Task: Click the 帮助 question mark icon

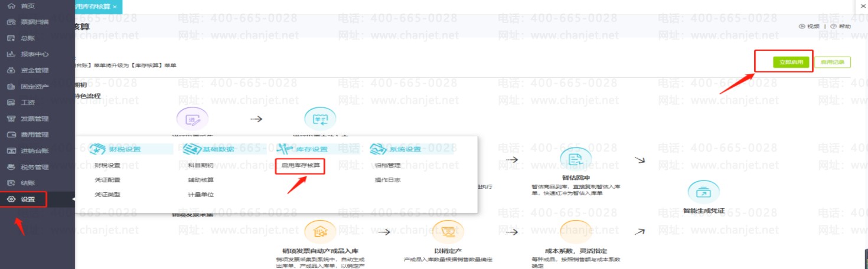Action: point(833,26)
